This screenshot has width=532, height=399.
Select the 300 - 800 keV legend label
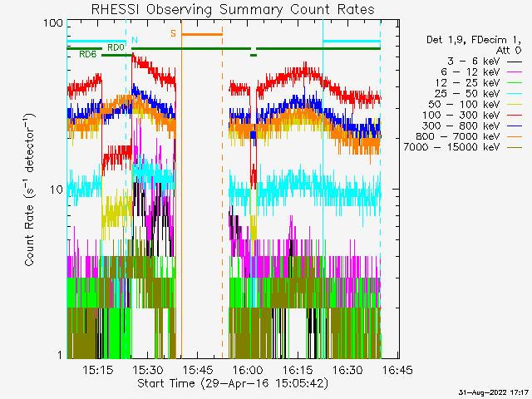[x=461, y=126]
